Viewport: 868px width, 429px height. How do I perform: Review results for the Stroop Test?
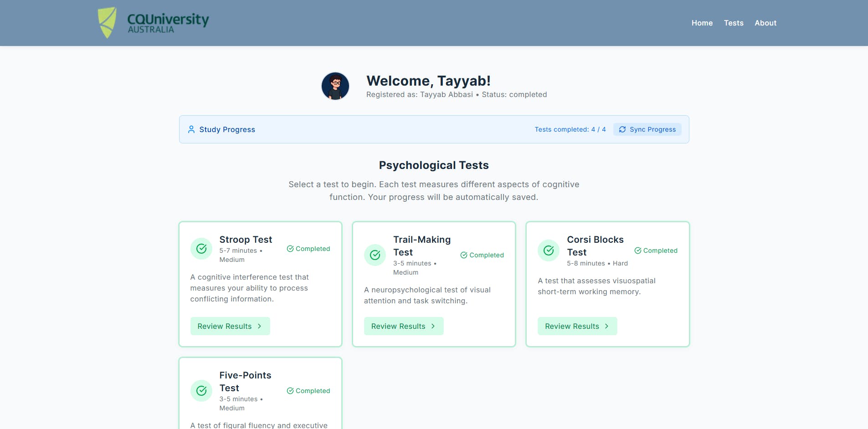pos(230,326)
